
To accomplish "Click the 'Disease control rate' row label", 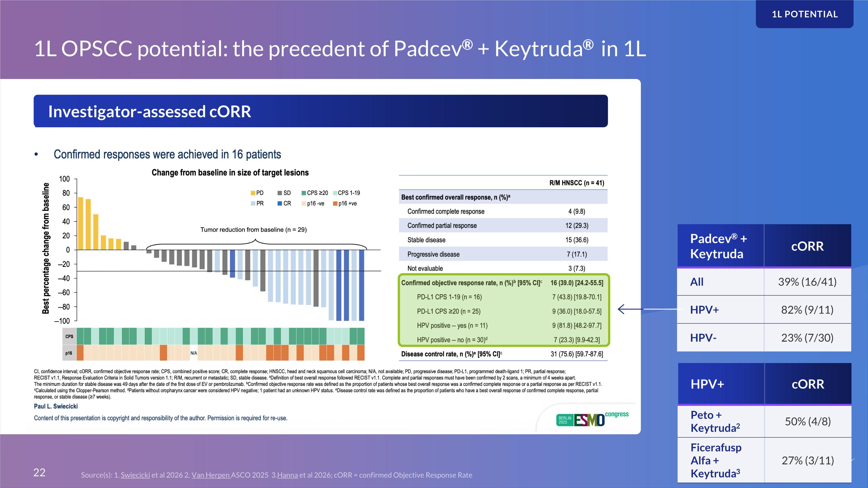I will click(x=452, y=354).
